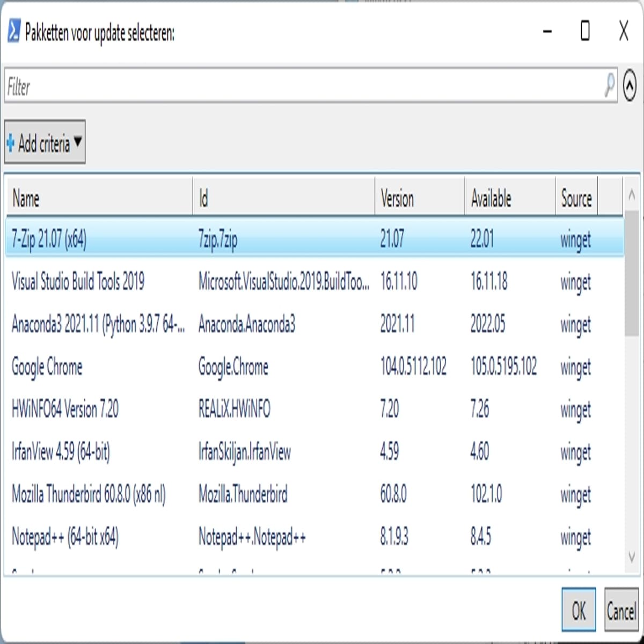The width and height of the screenshot is (644, 644).
Task: Confirm selection with OK button
Action: pyautogui.click(x=579, y=610)
